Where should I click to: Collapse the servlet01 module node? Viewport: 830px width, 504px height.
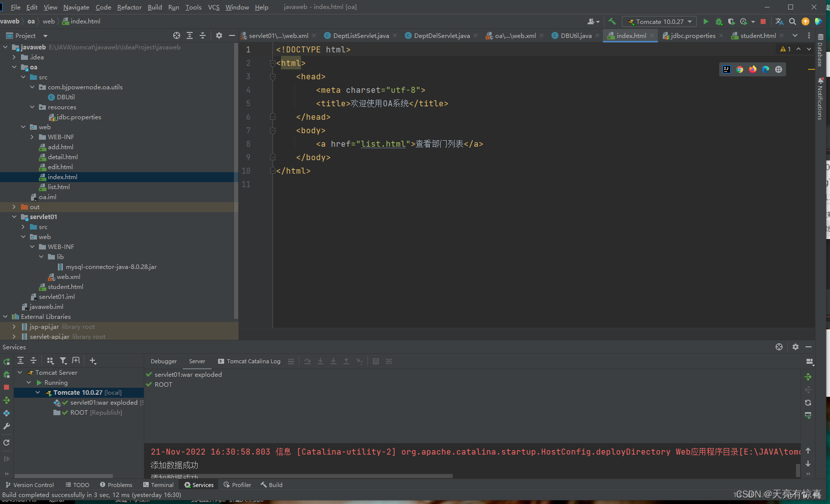(x=14, y=217)
